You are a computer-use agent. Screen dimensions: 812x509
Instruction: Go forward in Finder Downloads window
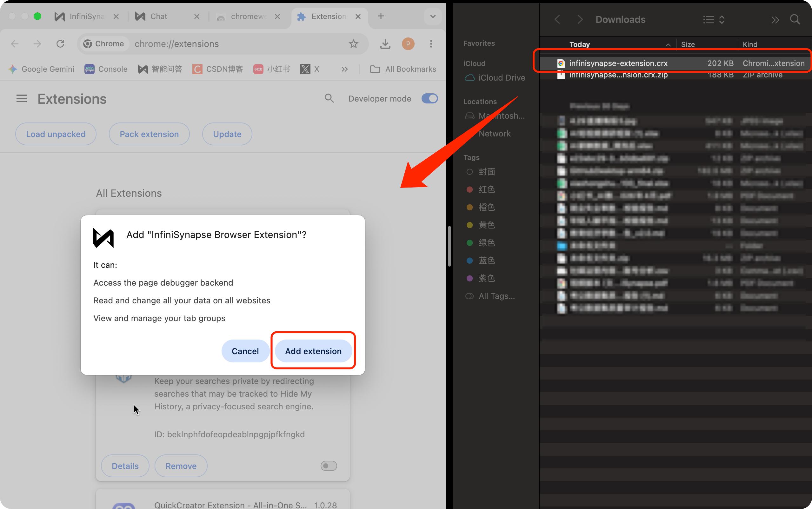point(580,20)
